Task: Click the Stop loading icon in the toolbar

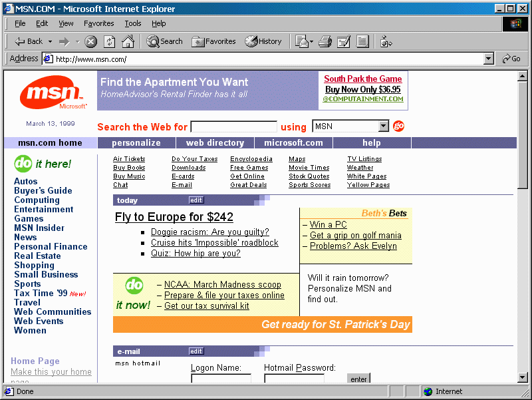Action: click(x=91, y=41)
